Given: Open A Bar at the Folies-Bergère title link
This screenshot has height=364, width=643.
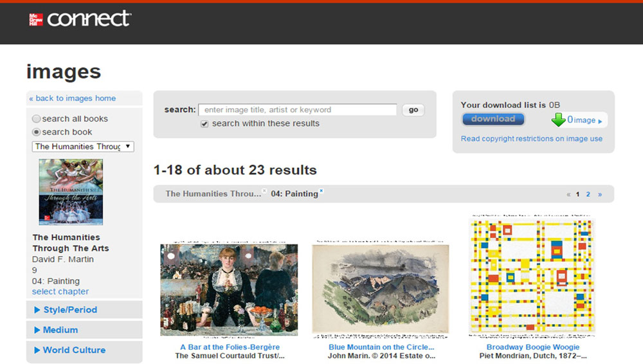Looking at the screenshot, I should [x=230, y=347].
